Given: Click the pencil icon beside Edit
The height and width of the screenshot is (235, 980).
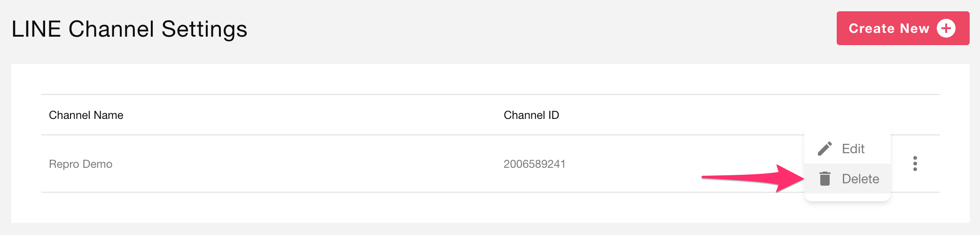Looking at the screenshot, I should tap(824, 149).
